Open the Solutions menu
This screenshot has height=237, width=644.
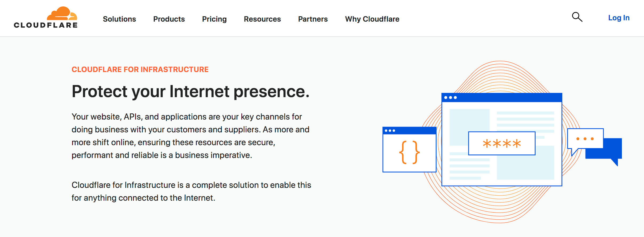pos(119,19)
